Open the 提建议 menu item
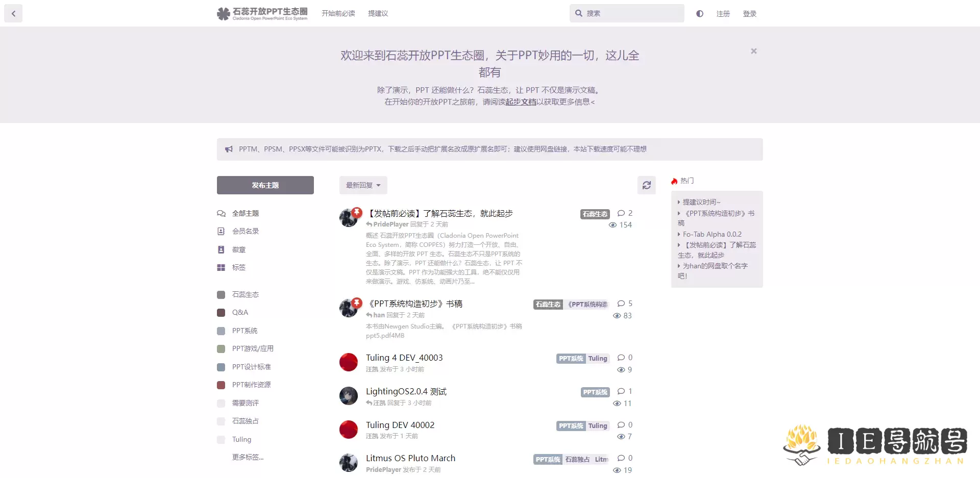Screen dimensions: 980x478 tap(378, 13)
